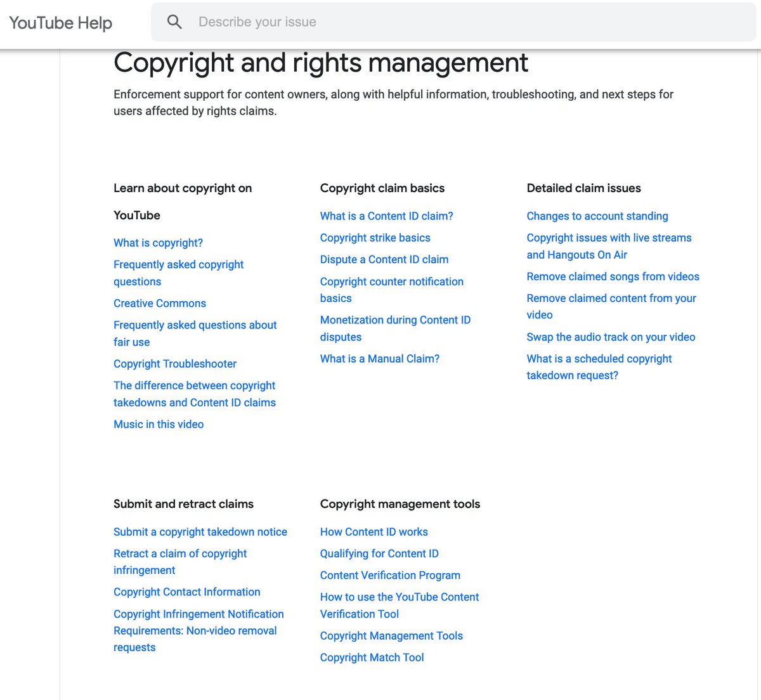
Task: Open Non-video removal requests requirements link
Action: (x=198, y=631)
